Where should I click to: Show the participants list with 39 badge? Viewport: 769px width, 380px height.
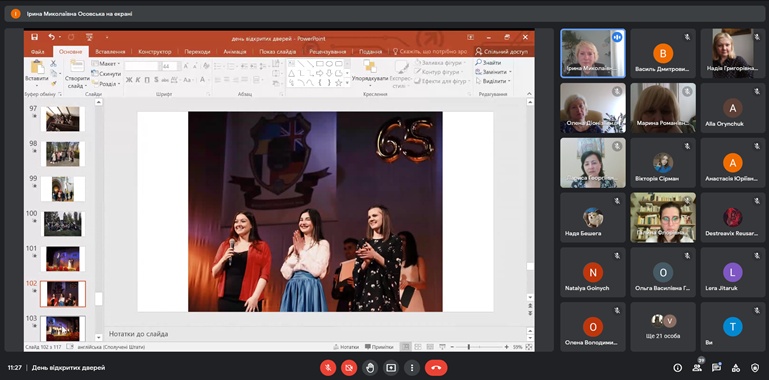click(x=697, y=368)
